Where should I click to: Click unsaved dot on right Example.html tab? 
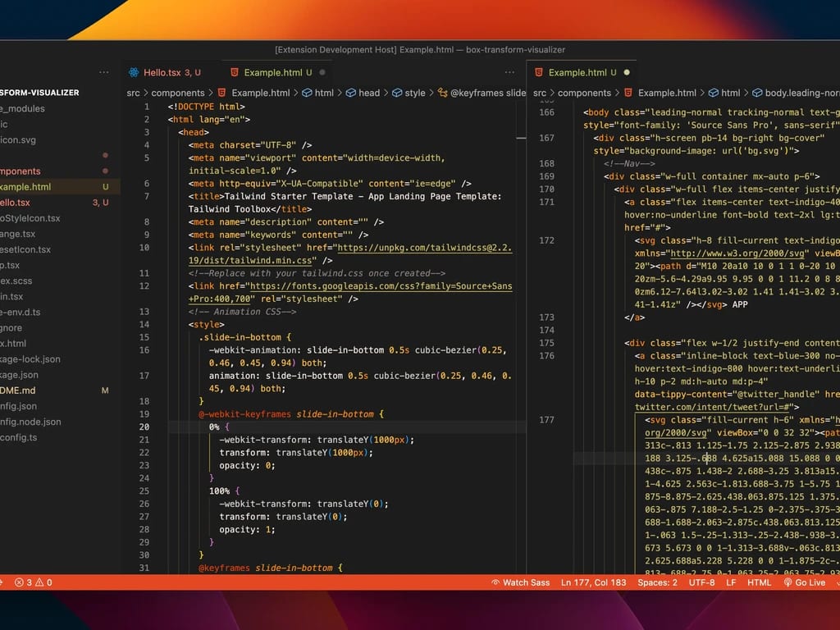click(x=627, y=72)
